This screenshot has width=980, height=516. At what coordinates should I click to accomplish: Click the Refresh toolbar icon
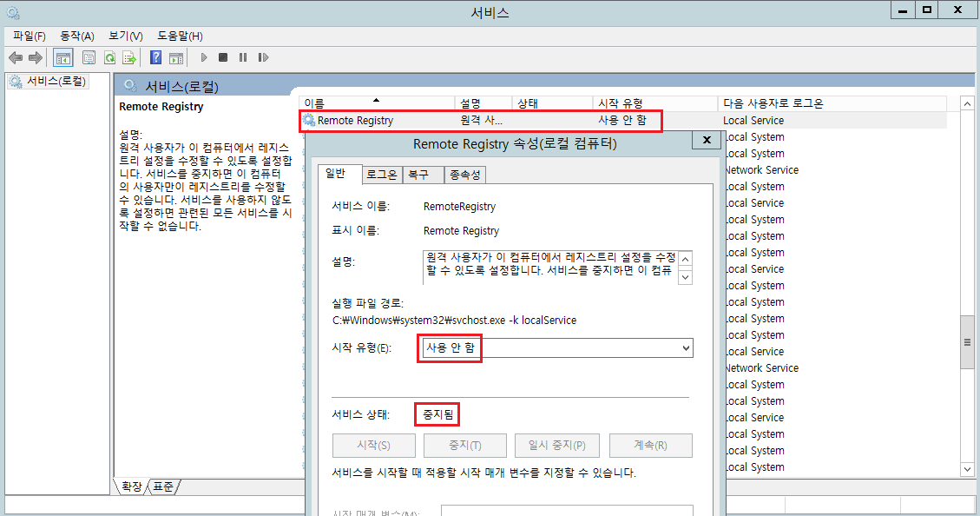109,58
